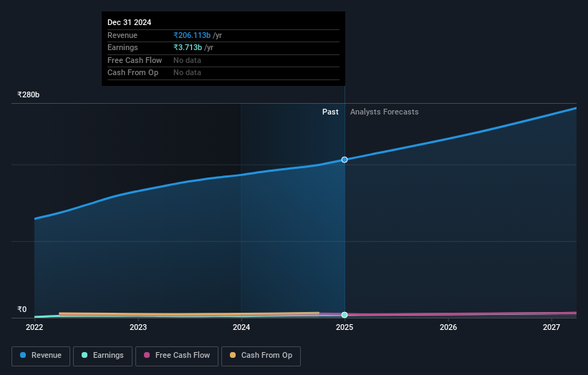Click the 'Analysts Forecasts' label
Screen dimensions: 588x375
(x=385, y=112)
